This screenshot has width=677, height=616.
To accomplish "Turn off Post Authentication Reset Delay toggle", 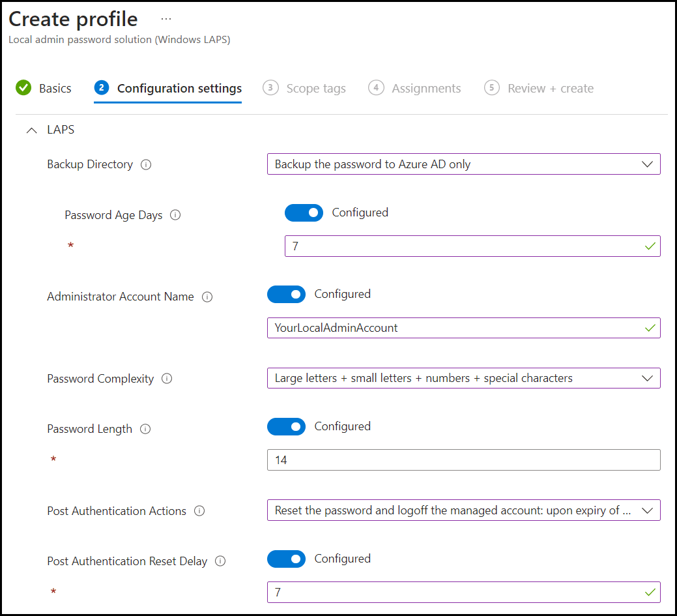I will click(x=286, y=559).
